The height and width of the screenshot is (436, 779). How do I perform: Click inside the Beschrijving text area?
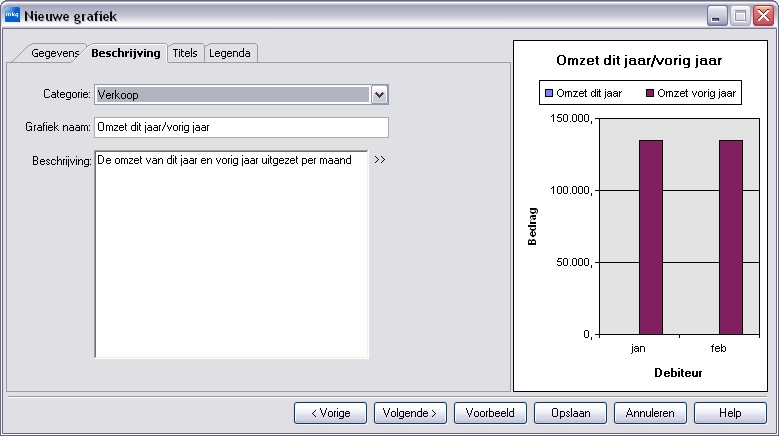click(x=231, y=254)
